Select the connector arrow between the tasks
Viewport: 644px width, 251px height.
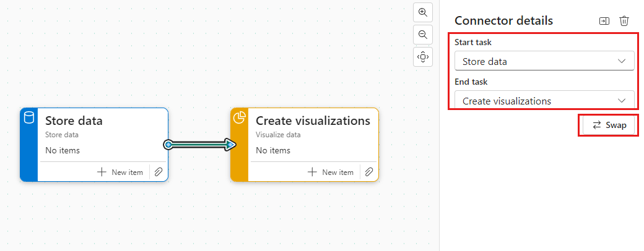tap(198, 145)
